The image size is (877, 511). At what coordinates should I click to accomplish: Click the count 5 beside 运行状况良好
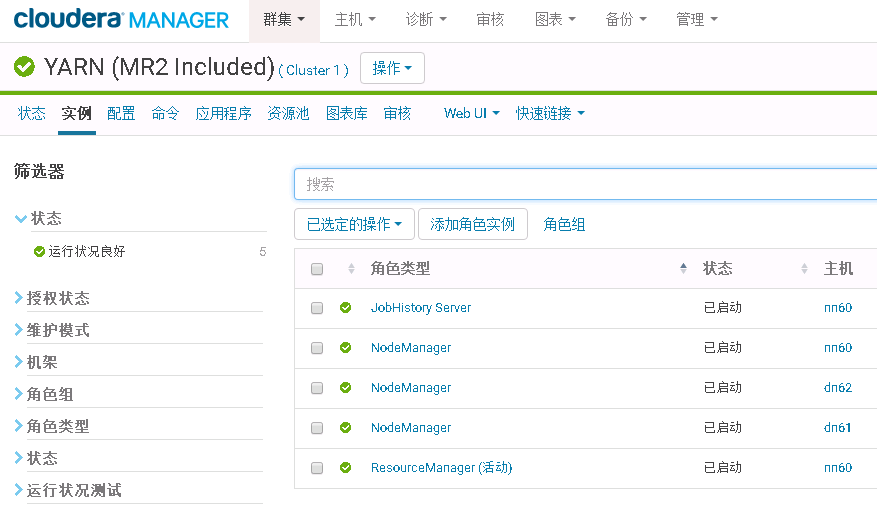click(x=262, y=252)
